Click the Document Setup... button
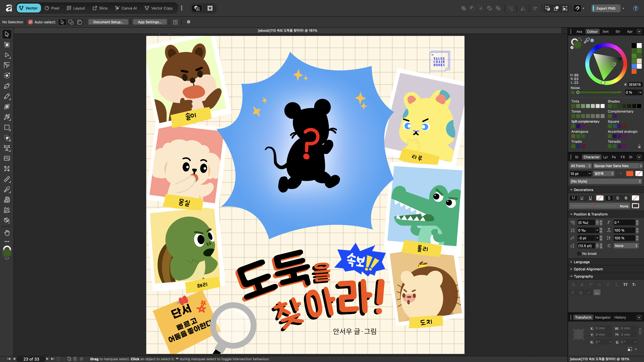Screen dimensions: 644x362 click(108, 22)
